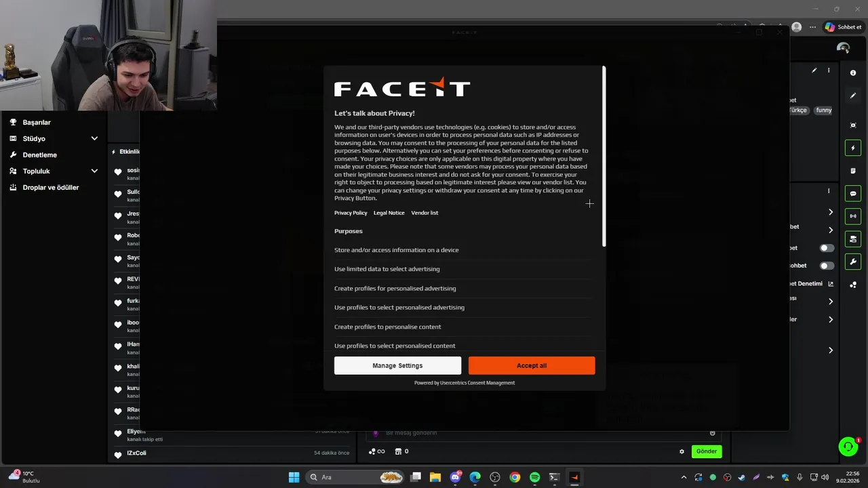
Task: Expand 'Use limited data to select advertising'
Action: coord(462,269)
